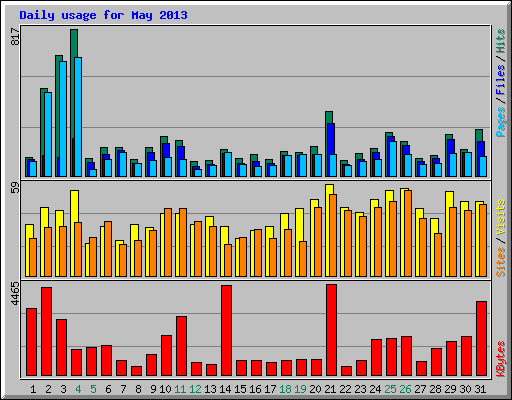Click the Files legend label

click(x=501, y=79)
